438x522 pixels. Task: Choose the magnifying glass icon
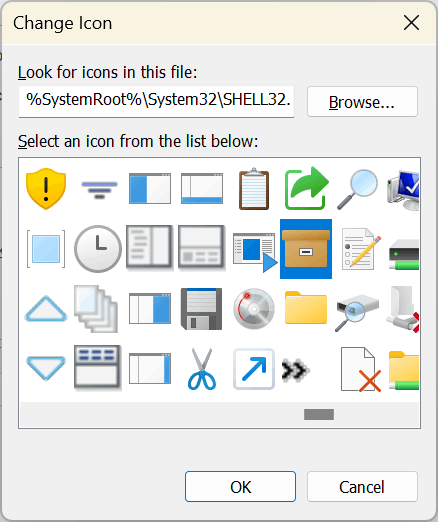point(358,189)
